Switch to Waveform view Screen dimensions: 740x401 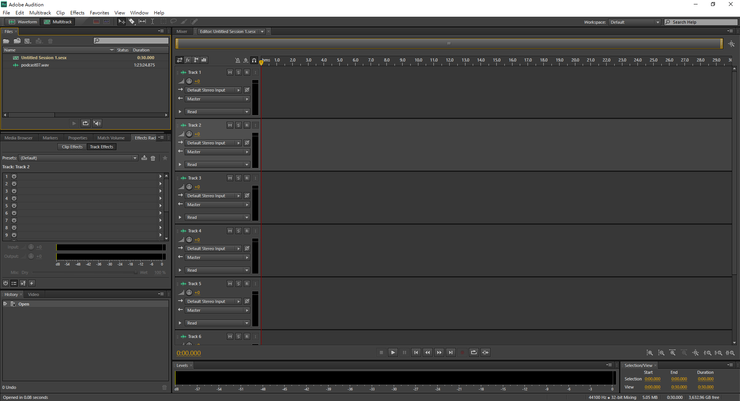22,22
